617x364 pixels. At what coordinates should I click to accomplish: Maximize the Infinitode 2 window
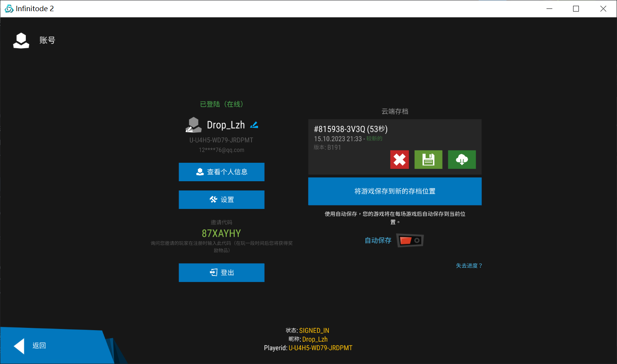point(576,8)
